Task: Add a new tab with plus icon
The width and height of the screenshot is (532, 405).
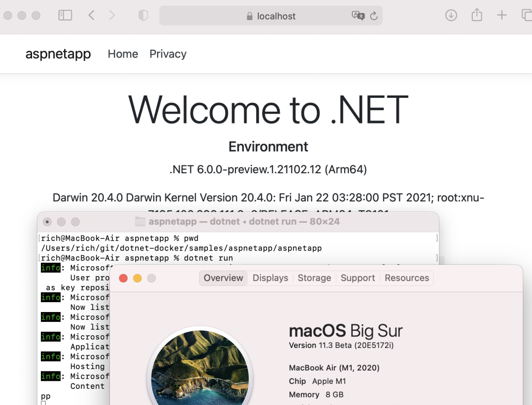Action: (501, 15)
